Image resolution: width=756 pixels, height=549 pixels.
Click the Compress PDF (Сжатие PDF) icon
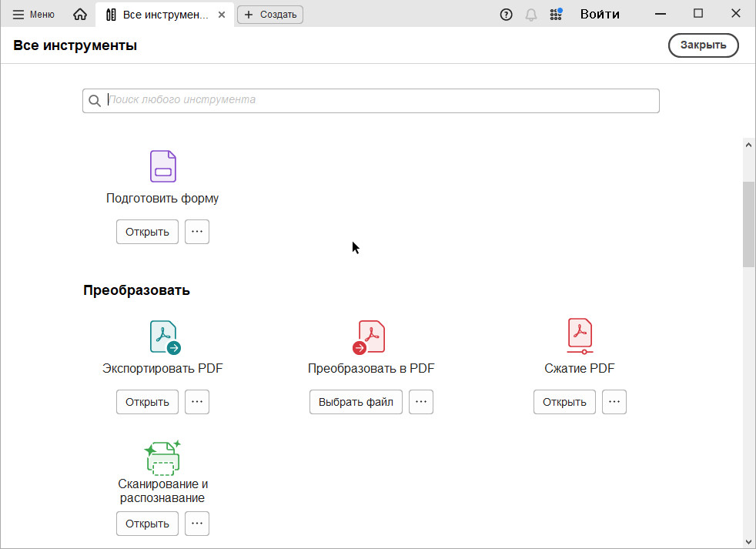tap(580, 336)
